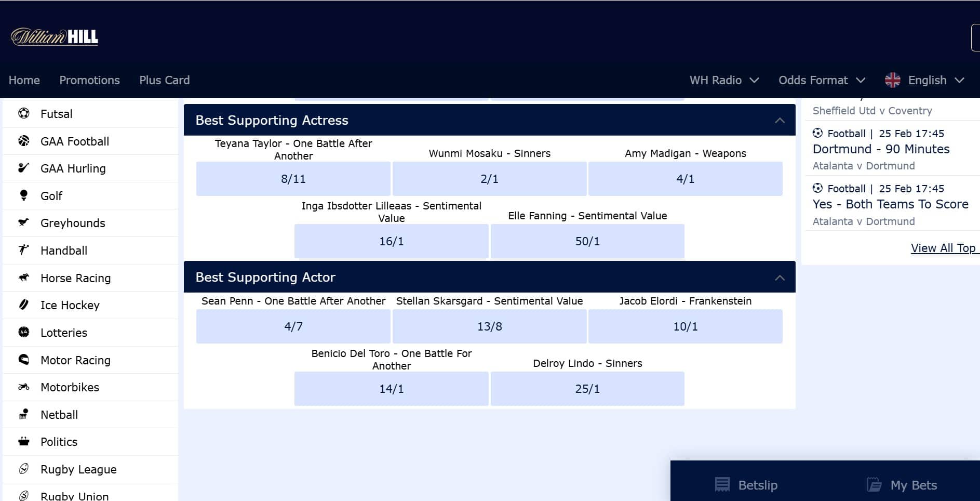Open the Odds Format dropdown
Screen dimensions: 980x501
point(822,80)
